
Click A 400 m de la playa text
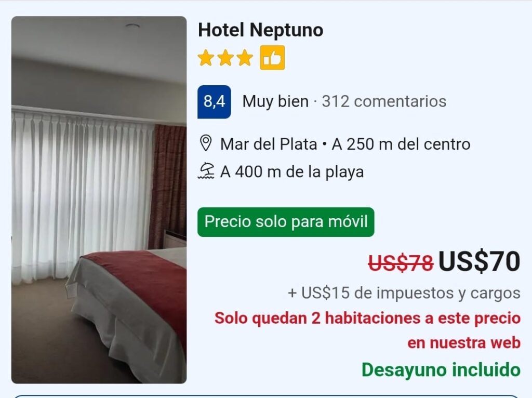click(292, 171)
